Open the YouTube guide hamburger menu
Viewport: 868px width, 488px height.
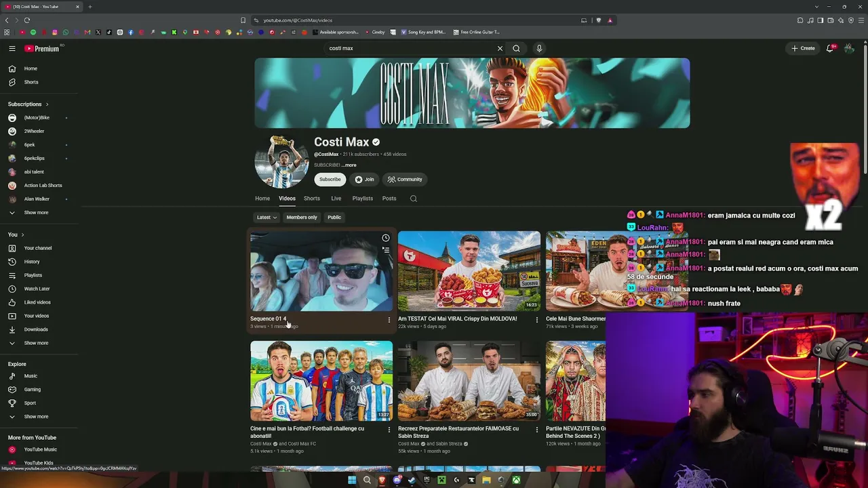tap(12, 48)
